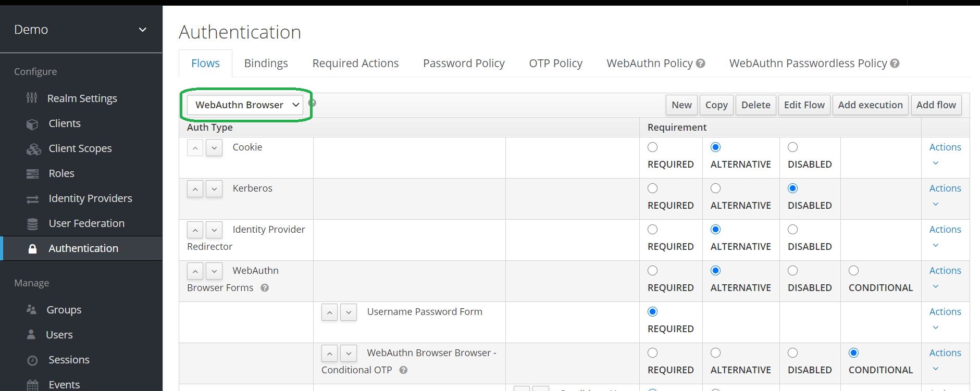
Task: Click the Identity Providers arrows icon
Action: pos(32,199)
